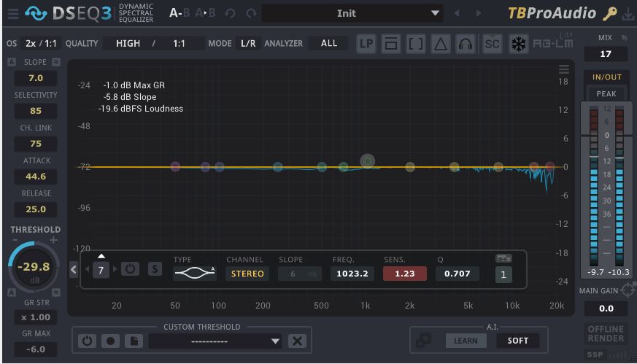Click the window layout icon next to LP

tap(391, 44)
